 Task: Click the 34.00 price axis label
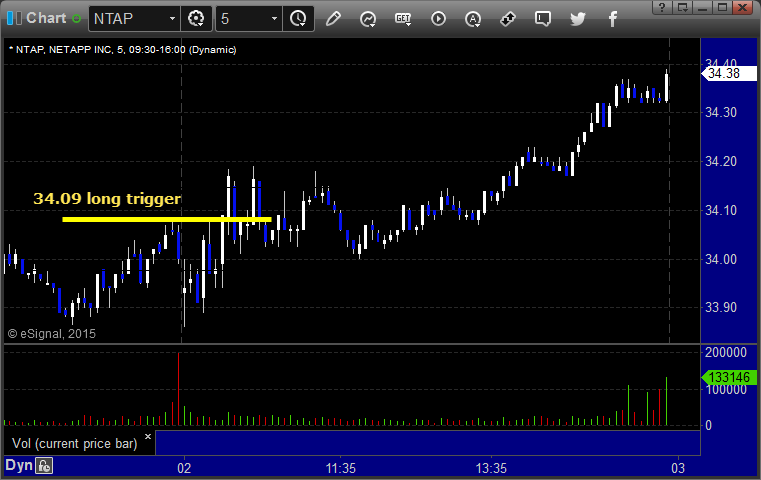pos(721,259)
